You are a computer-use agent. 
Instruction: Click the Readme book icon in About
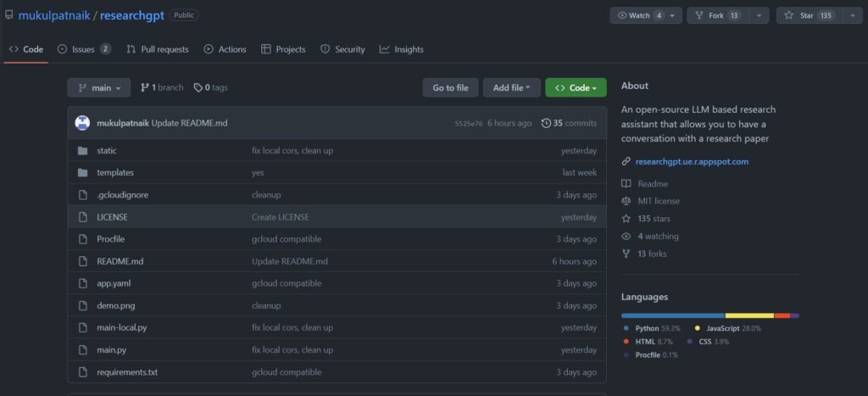tap(626, 184)
